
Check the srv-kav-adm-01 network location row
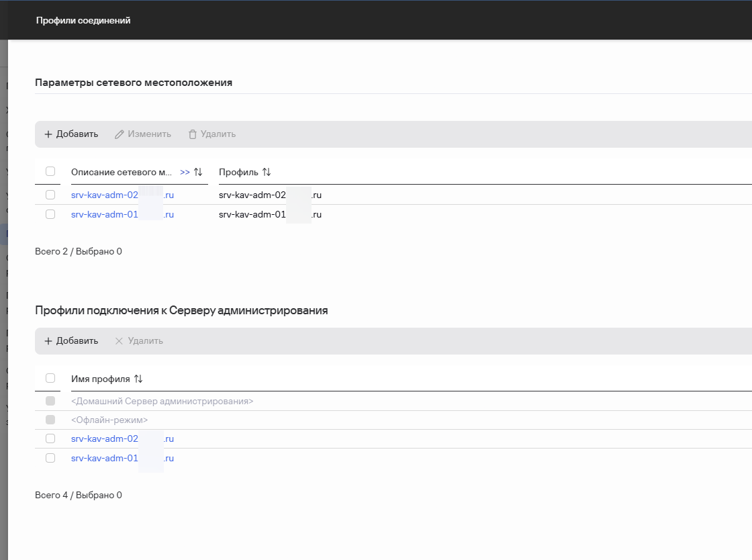(x=50, y=215)
